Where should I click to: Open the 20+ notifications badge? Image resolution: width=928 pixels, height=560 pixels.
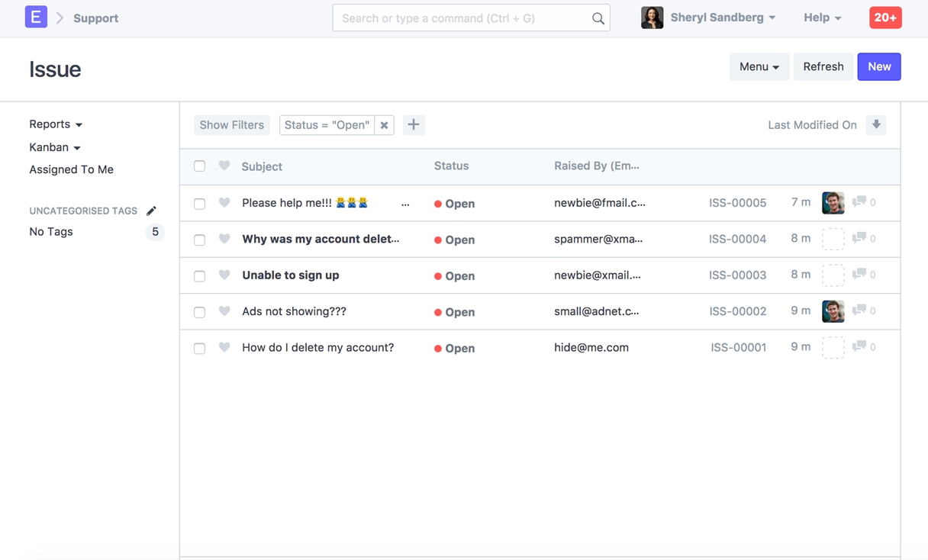[x=885, y=18]
